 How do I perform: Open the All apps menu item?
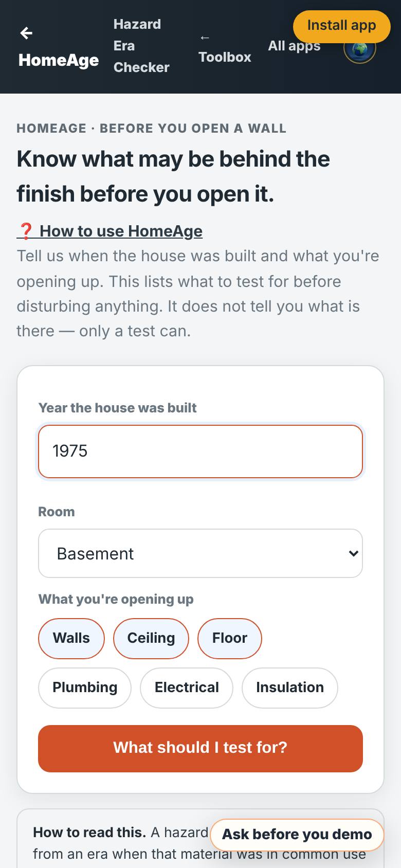tap(294, 46)
